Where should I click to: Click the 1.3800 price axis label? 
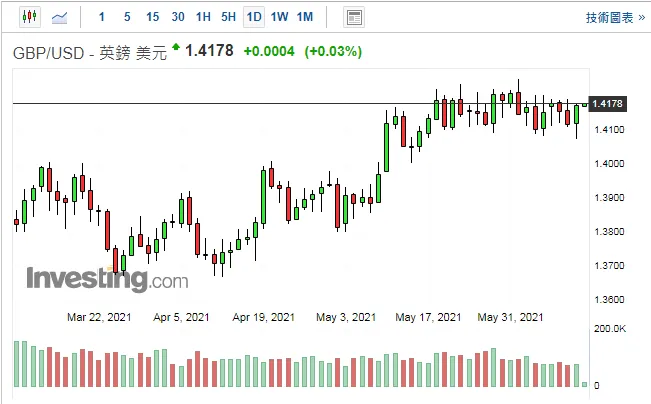pyautogui.click(x=609, y=232)
